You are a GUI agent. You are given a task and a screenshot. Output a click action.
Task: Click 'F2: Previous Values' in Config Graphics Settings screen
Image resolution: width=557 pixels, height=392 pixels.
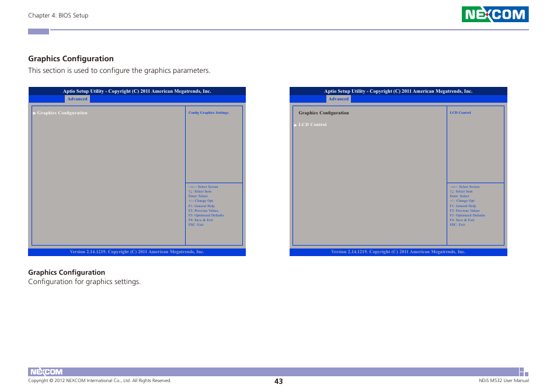[x=204, y=211]
